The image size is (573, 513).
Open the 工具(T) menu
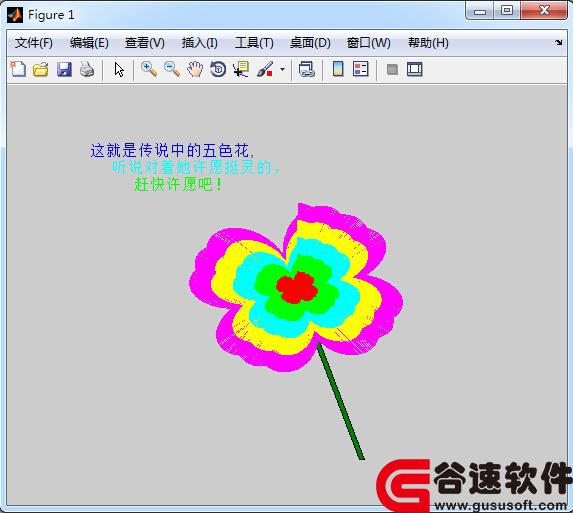[x=254, y=43]
